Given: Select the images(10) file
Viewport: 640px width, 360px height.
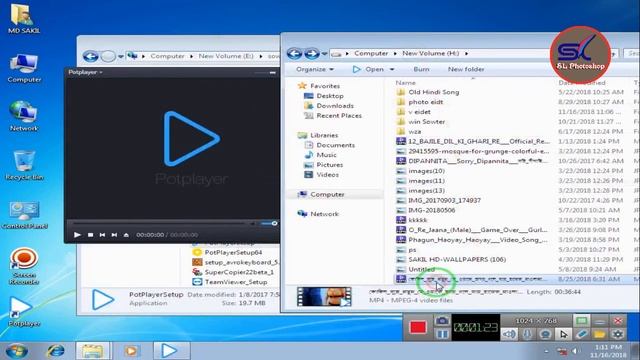Looking at the screenshot, I should [426, 171].
